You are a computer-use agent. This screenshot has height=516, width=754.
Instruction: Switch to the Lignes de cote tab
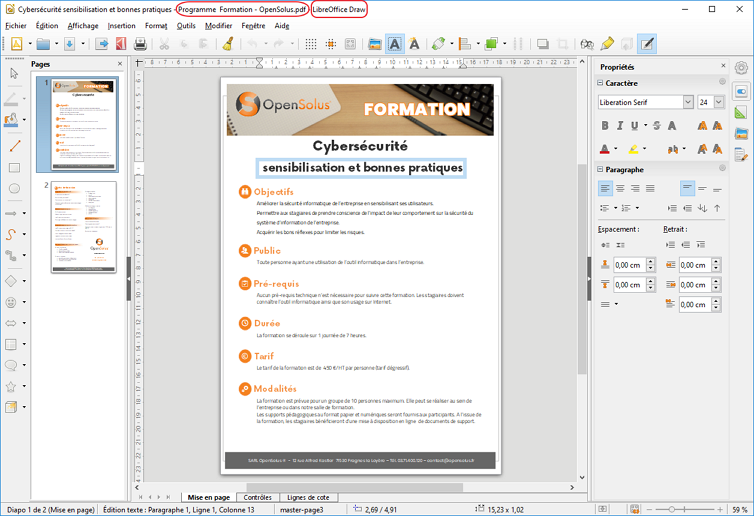pos(308,497)
